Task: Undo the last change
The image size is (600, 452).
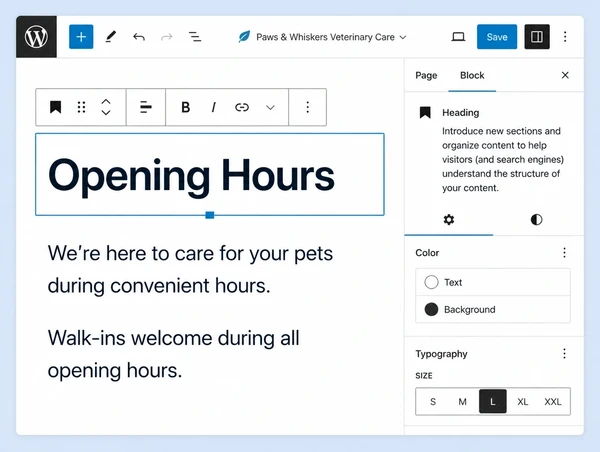Action: (139, 37)
